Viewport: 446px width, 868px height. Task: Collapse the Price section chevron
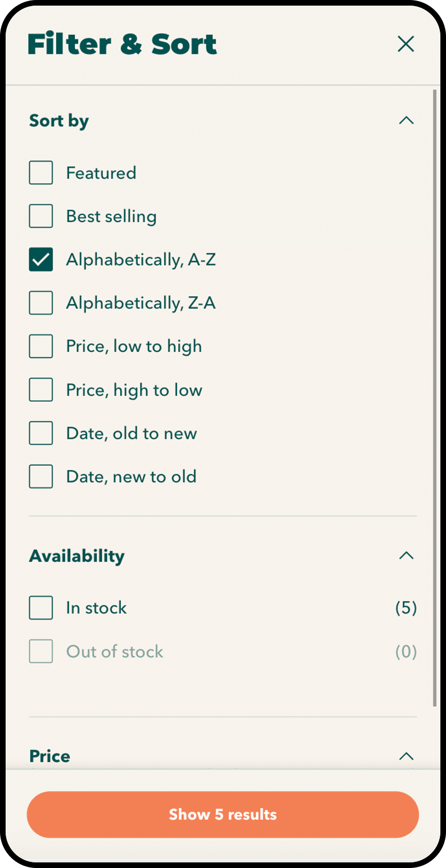click(406, 756)
